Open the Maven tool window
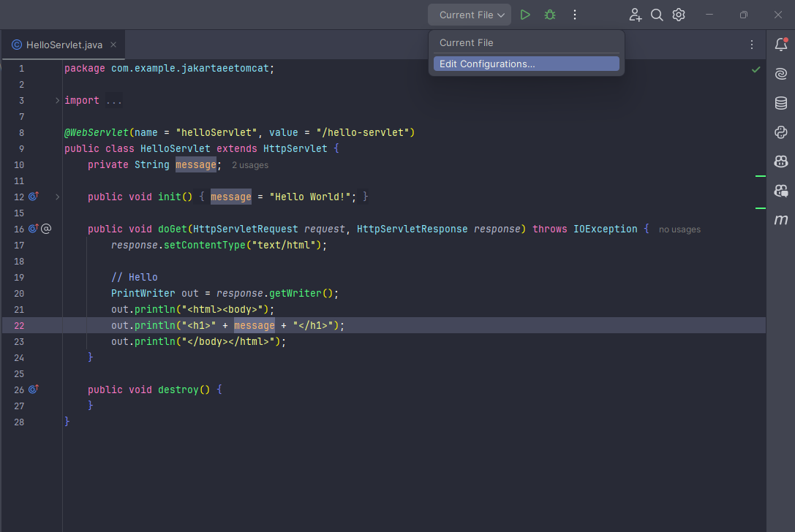The image size is (795, 532). (780, 219)
